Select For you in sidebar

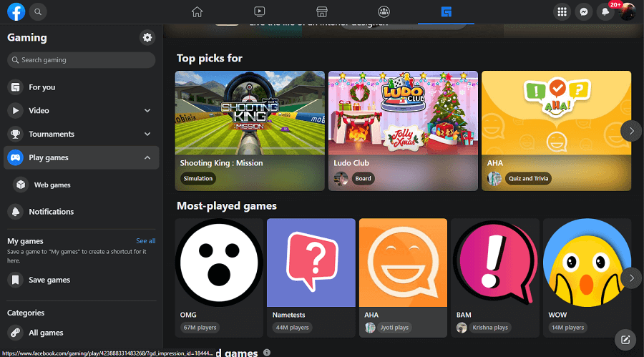coord(81,87)
